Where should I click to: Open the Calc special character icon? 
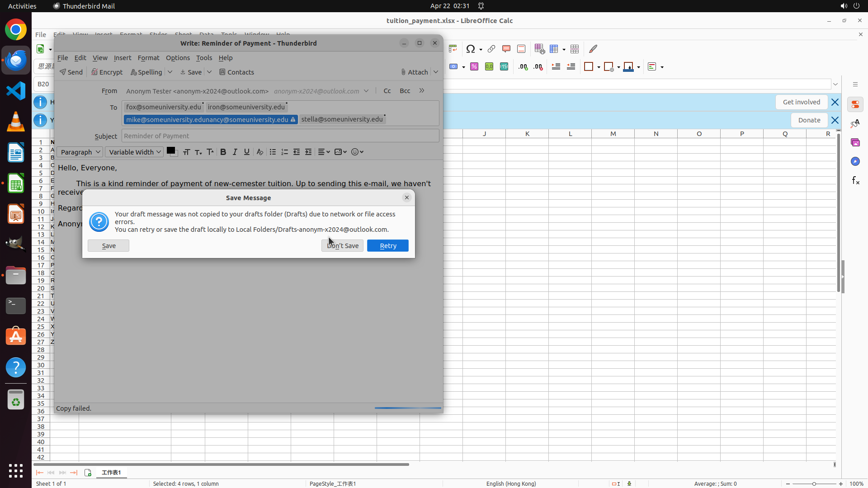pyautogui.click(x=471, y=49)
